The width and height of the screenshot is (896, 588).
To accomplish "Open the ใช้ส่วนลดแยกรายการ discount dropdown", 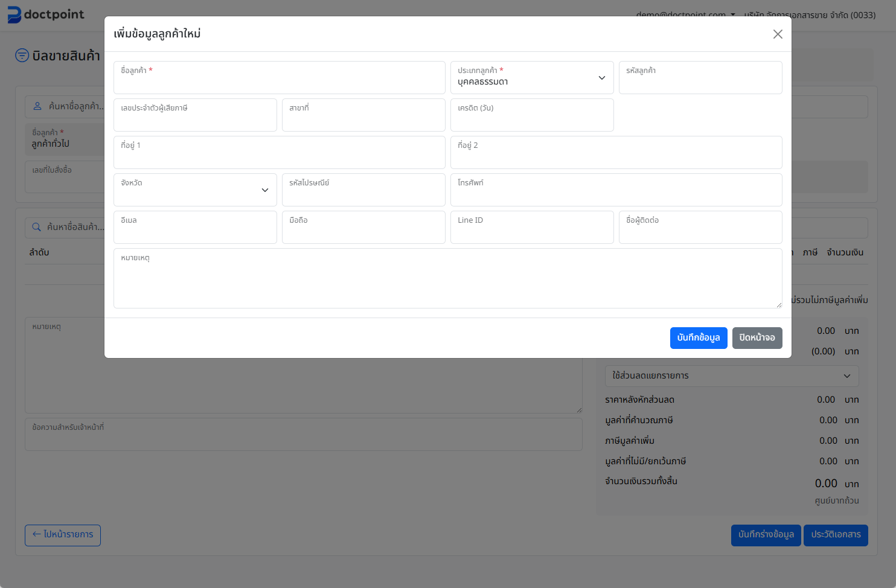I will click(x=731, y=376).
